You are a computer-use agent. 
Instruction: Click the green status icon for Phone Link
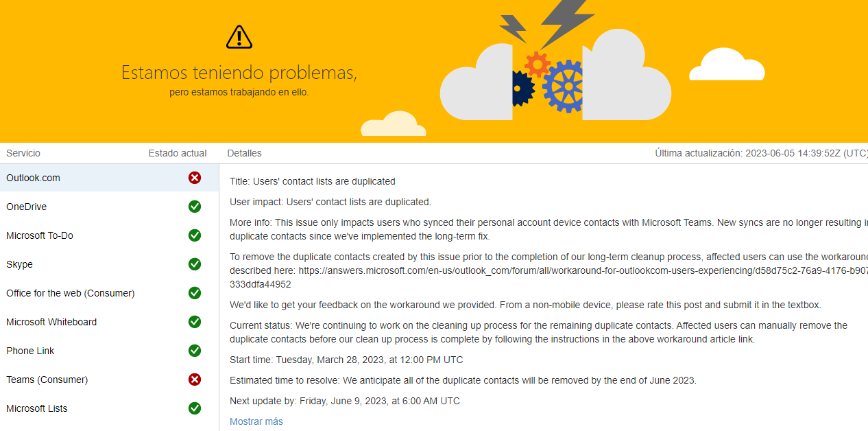pos(195,351)
